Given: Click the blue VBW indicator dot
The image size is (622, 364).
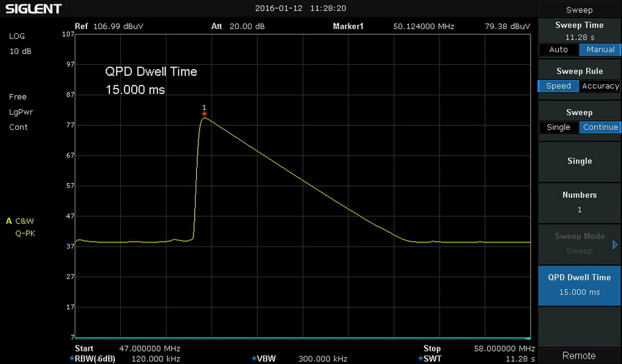Looking at the screenshot, I should click(254, 358).
